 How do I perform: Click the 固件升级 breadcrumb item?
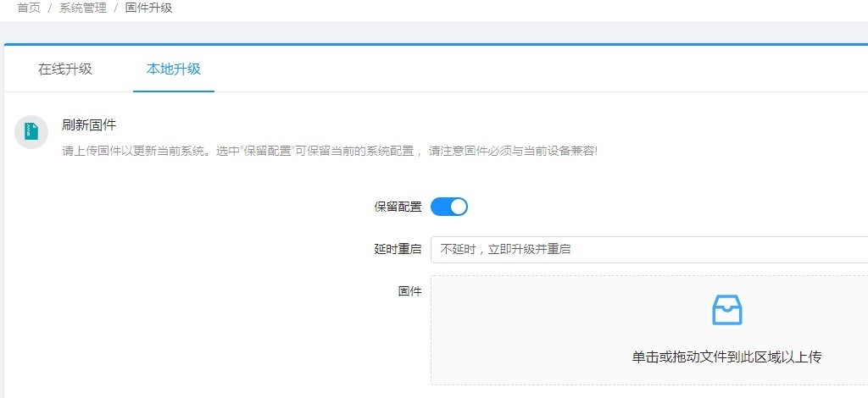tap(148, 8)
